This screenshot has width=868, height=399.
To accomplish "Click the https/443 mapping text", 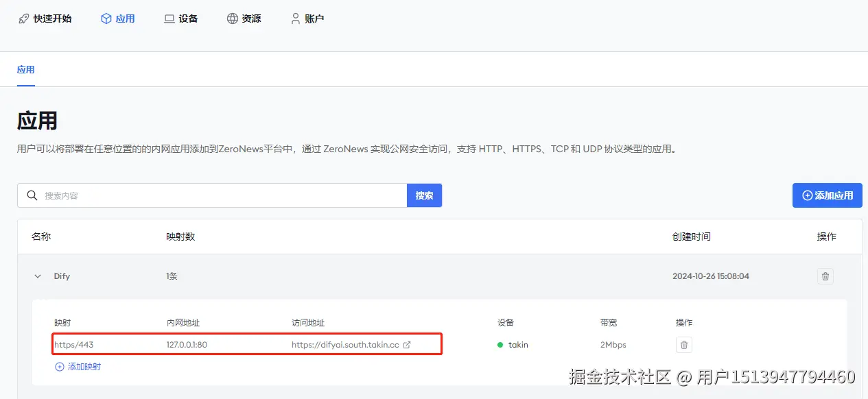I will point(74,345).
